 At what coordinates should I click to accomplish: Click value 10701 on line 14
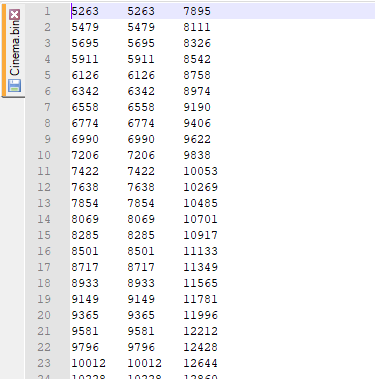pyautogui.click(x=200, y=219)
